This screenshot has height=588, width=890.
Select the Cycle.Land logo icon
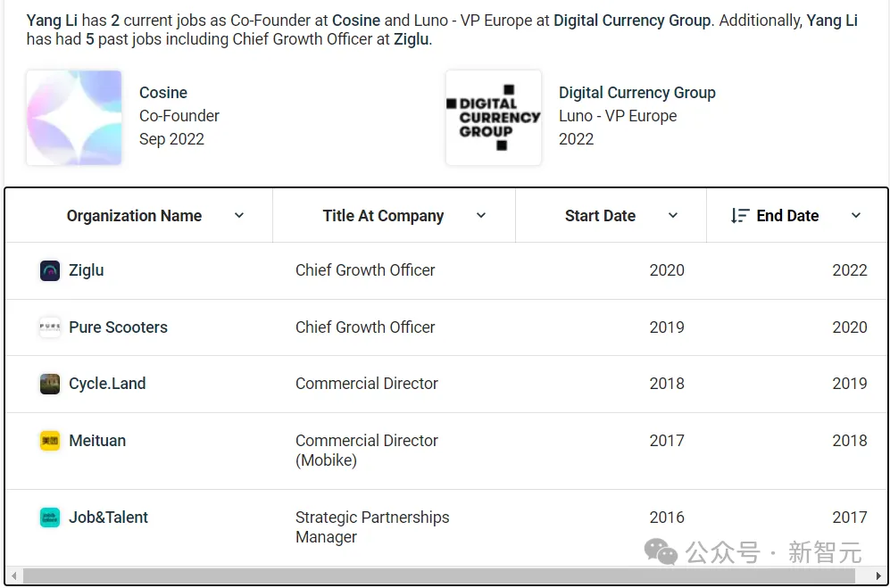pyautogui.click(x=50, y=385)
